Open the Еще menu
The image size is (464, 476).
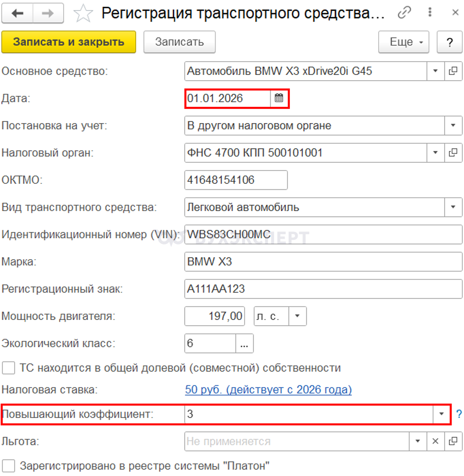pos(404,42)
